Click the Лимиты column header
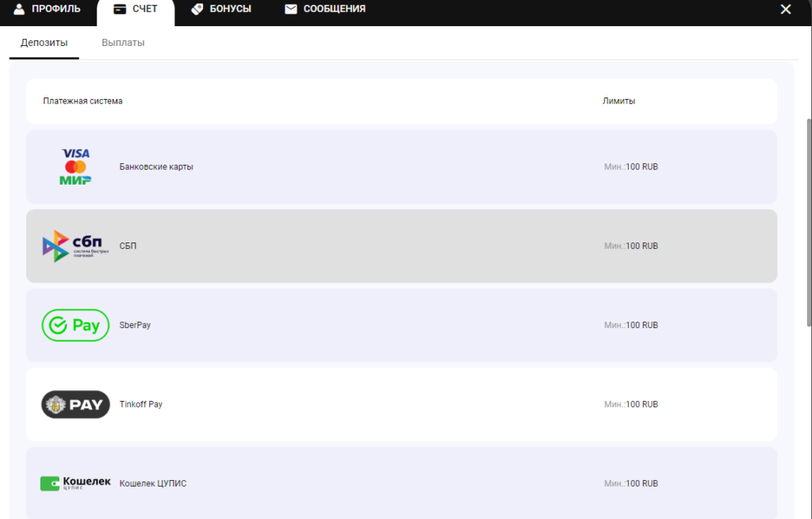Image resolution: width=812 pixels, height=519 pixels. pyautogui.click(x=619, y=101)
